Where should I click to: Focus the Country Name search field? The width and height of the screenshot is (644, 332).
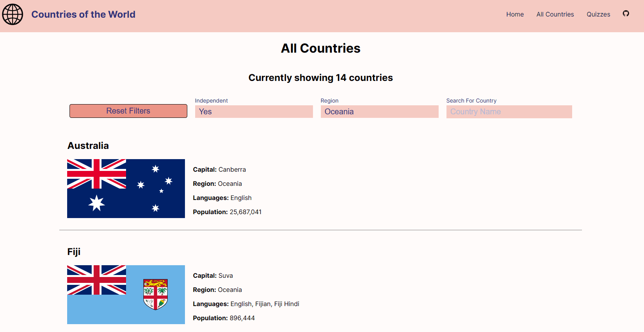click(x=509, y=112)
